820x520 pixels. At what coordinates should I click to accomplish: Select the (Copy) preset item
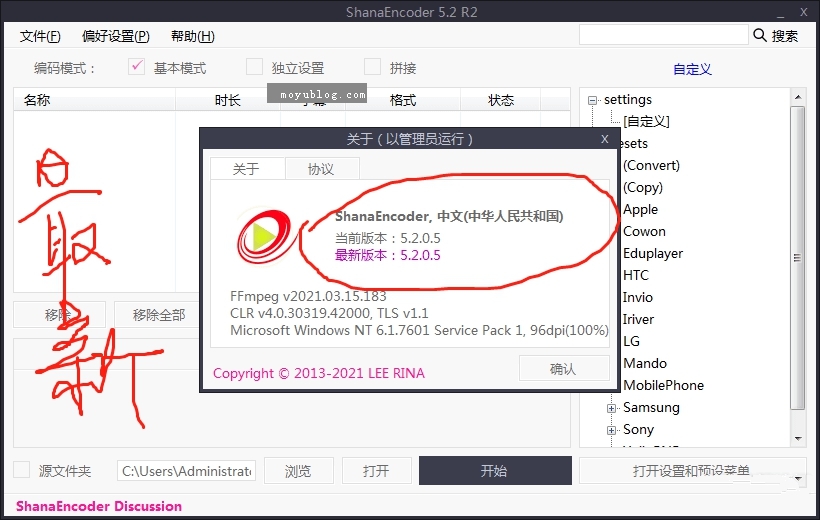tap(643, 187)
